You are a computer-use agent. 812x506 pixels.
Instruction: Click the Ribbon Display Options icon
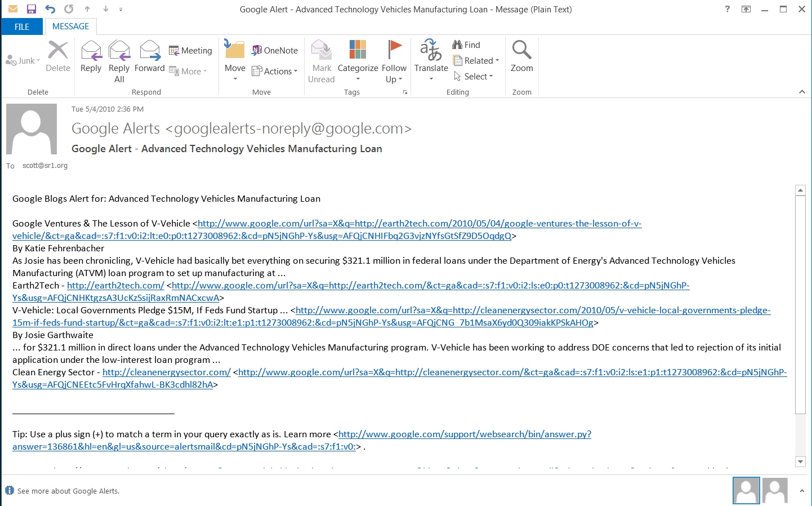click(746, 9)
